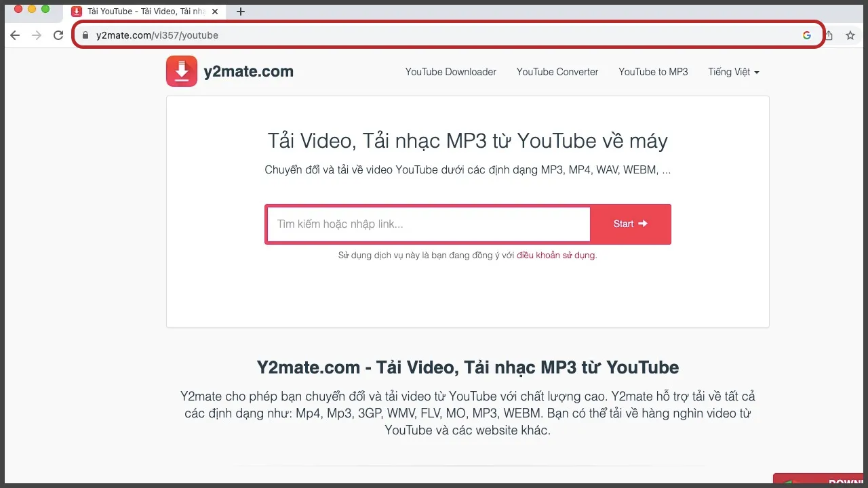Screen dimensions: 868x488
Task: Select the URL in the address bar
Action: [x=157, y=35]
